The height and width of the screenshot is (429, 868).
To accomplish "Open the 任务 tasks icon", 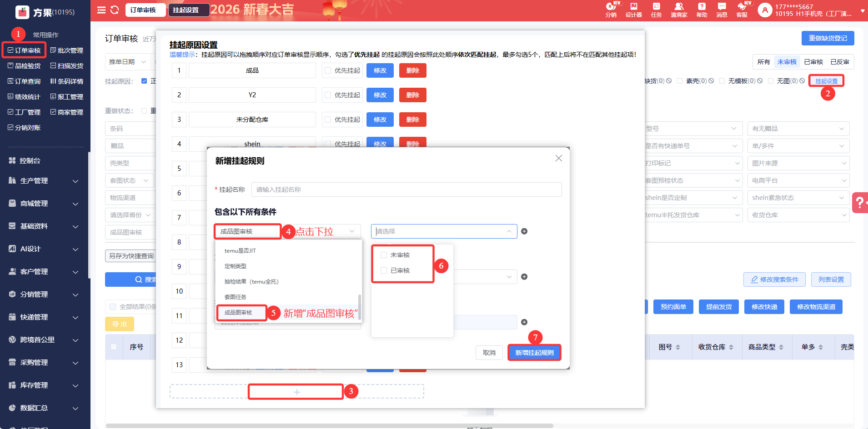I will tap(656, 10).
